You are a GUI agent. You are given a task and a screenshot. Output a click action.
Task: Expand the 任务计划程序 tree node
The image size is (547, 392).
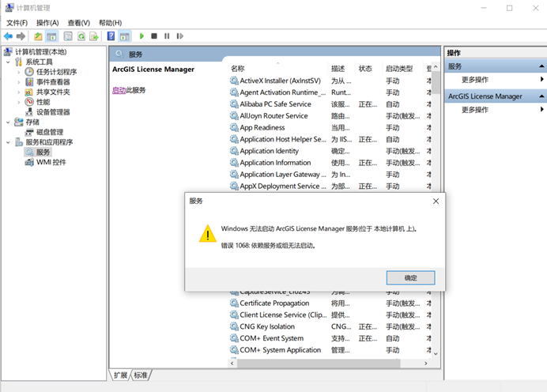pyautogui.click(x=19, y=72)
